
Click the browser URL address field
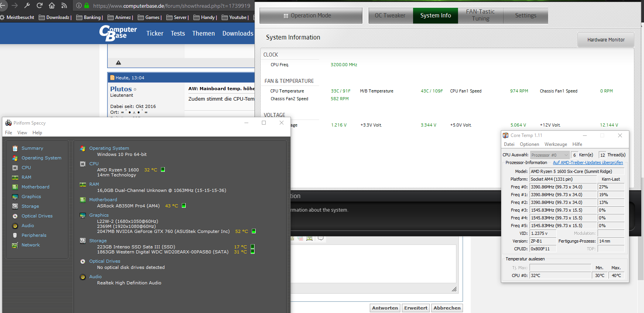tap(172, 6)
